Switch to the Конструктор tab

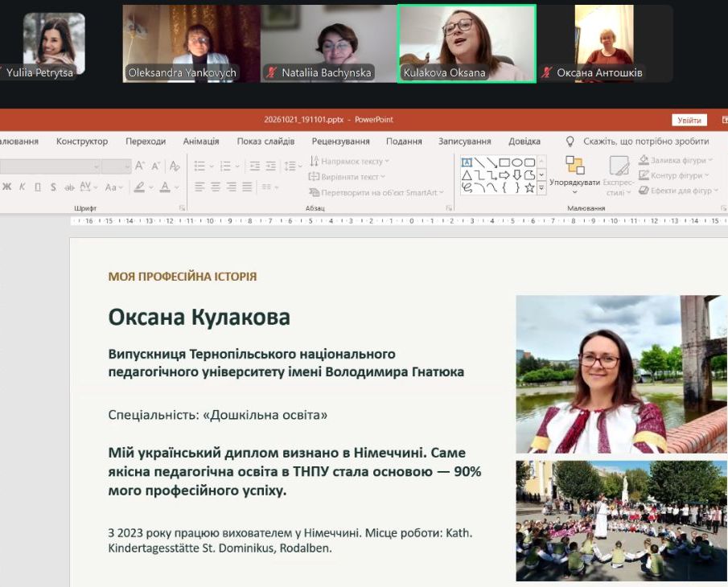82,141
